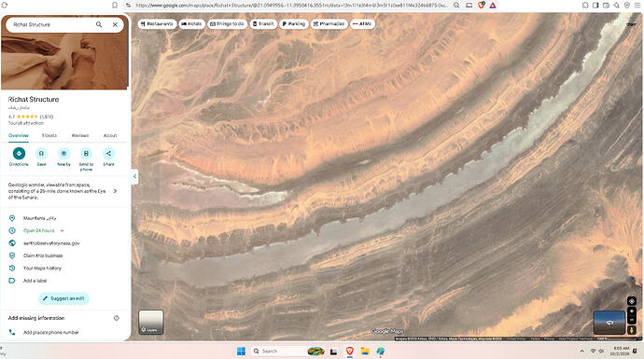644x359 pixels.
Task: Click the Things to do filter chip
Action: click(x=227, y=24)
